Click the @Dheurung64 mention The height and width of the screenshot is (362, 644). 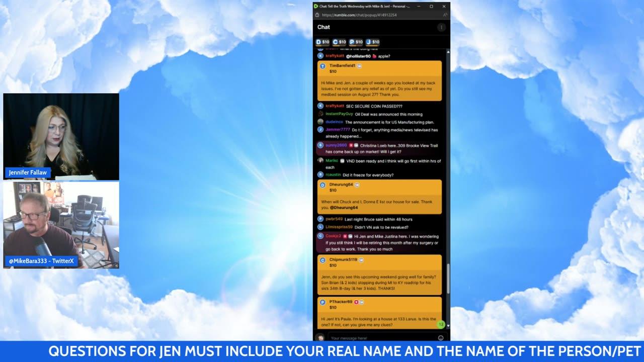coord(344,208)
